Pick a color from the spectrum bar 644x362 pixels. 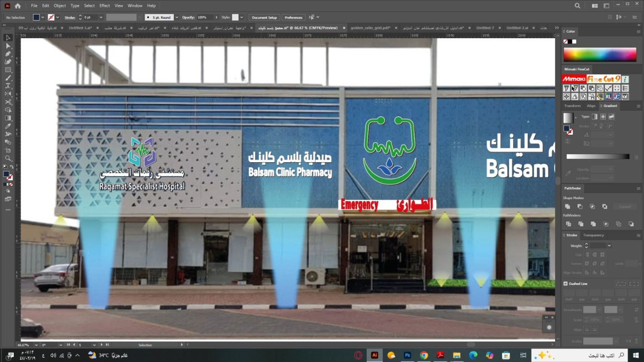[x=599, y=54]
